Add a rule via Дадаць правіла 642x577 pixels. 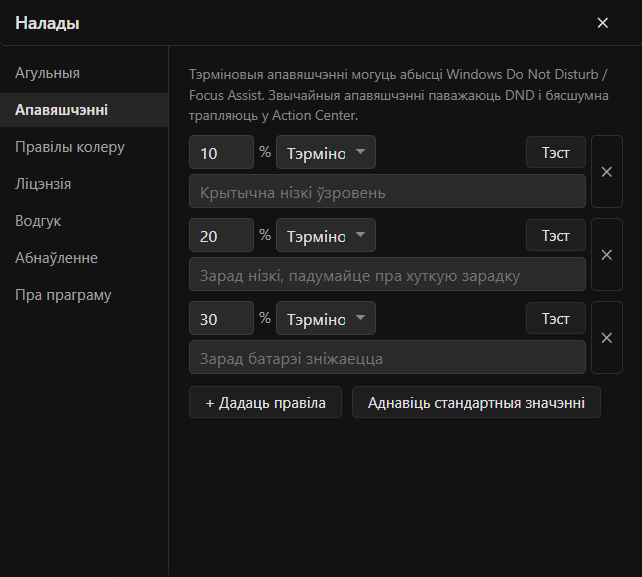point(265,403)
